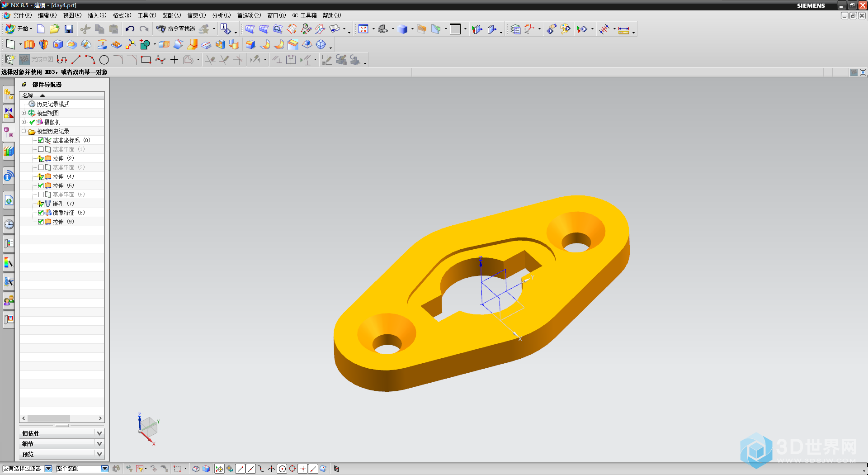
Task: Click the 完成草图 finish sketch button
Action: point(37,60)
